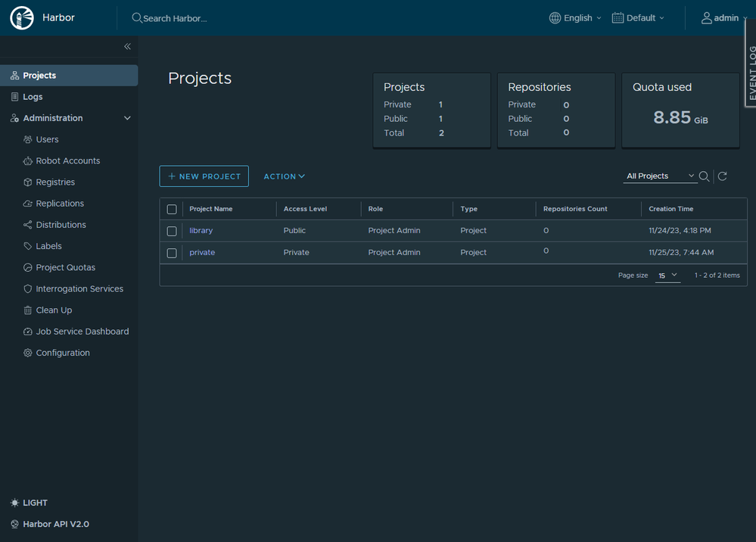
Task: Click the Projects sidebar icon
Action: point(15,75)
